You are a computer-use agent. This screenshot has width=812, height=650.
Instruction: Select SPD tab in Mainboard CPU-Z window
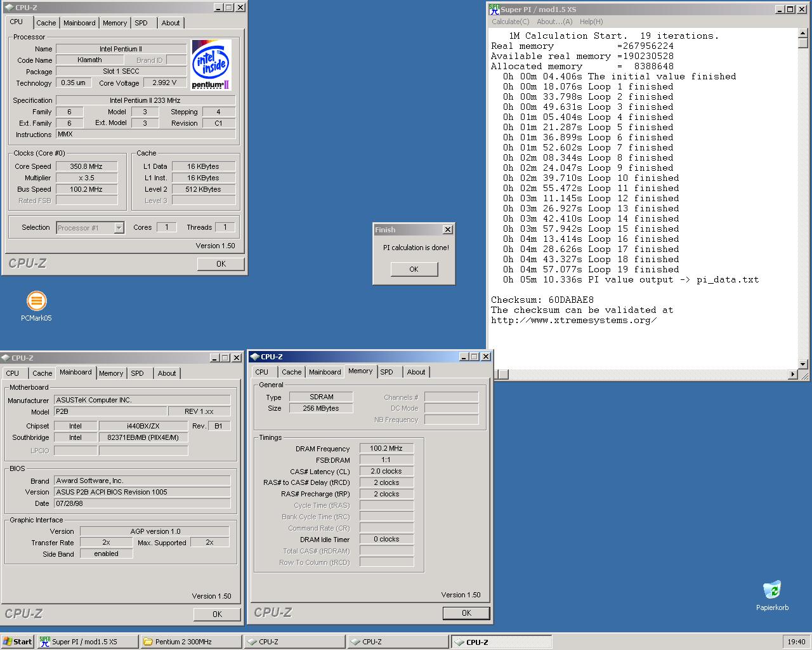click(138, 373)
